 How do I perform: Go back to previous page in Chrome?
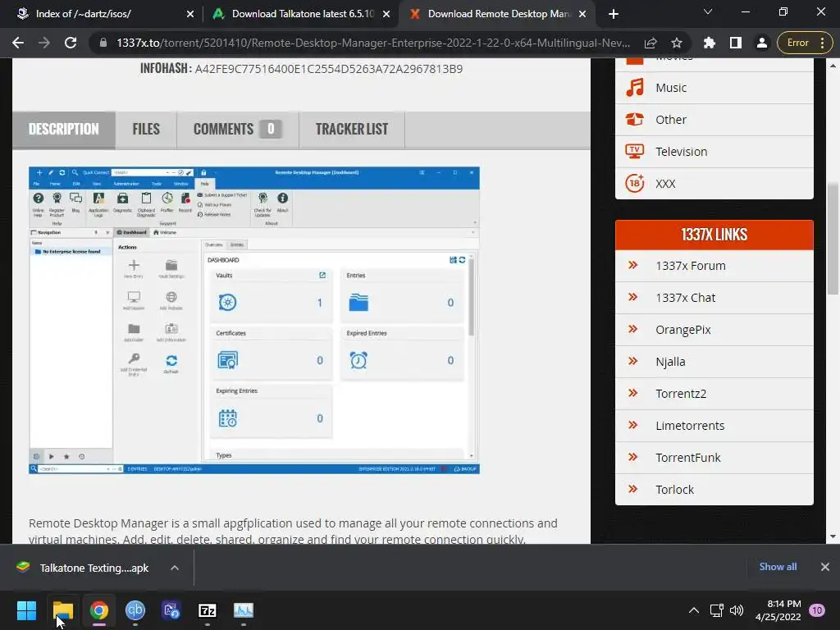[18, 43]
